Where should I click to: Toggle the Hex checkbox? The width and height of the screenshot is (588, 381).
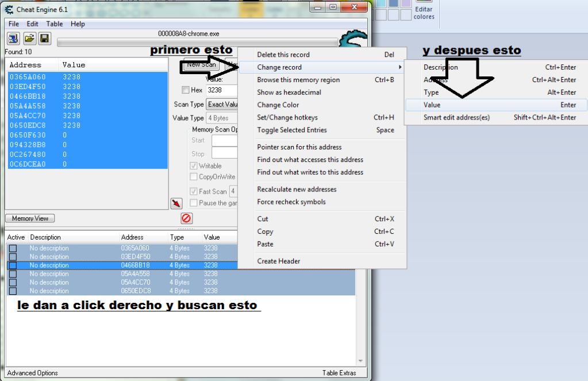pos(185,90)
